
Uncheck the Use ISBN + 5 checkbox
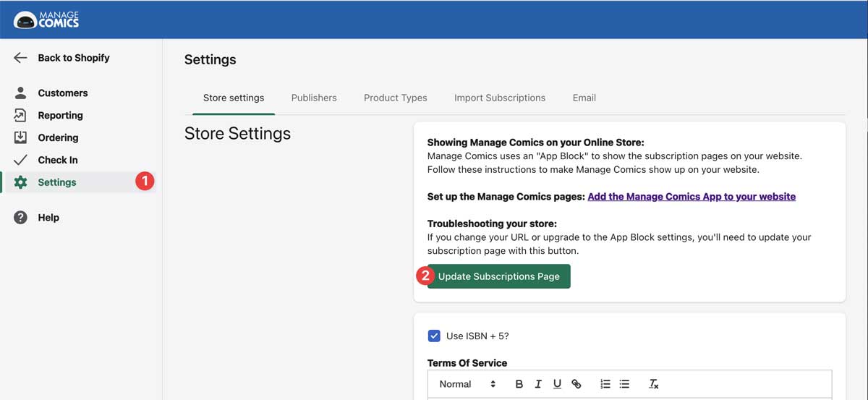tap(434, 336)
